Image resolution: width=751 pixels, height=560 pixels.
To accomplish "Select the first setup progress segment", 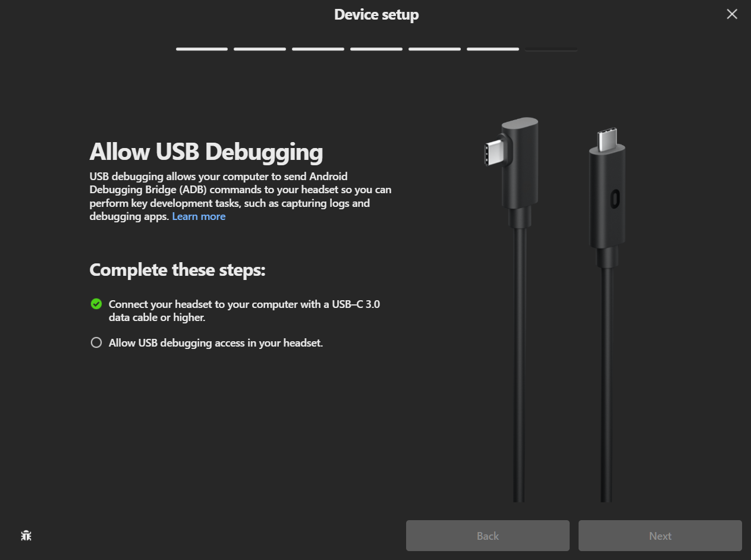I will (x=202, y=49).
